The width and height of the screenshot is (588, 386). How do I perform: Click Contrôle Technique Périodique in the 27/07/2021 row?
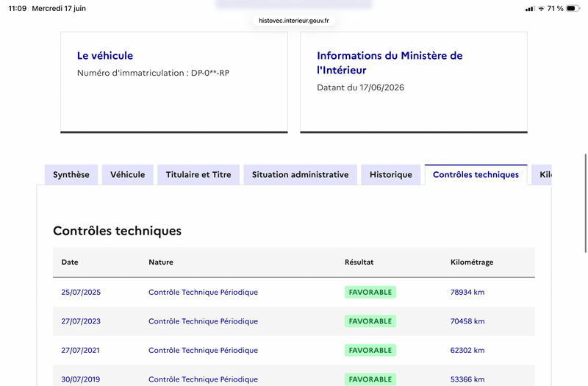(x=204, y=351)
